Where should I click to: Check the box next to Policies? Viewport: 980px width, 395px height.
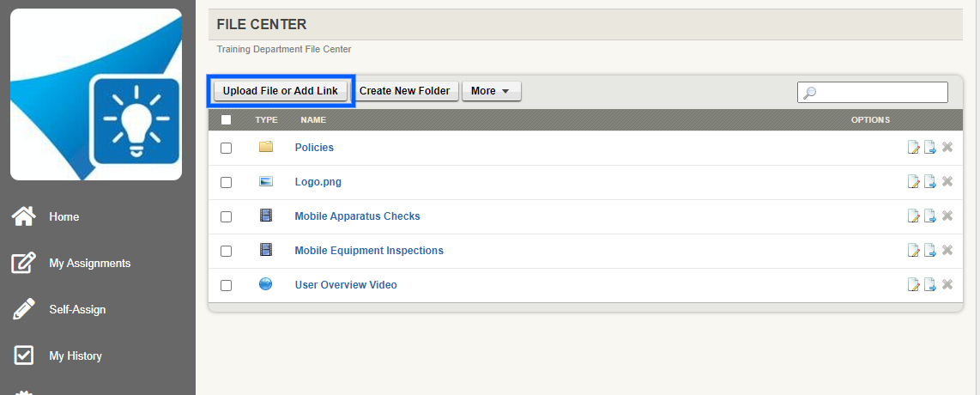point(226,148)
